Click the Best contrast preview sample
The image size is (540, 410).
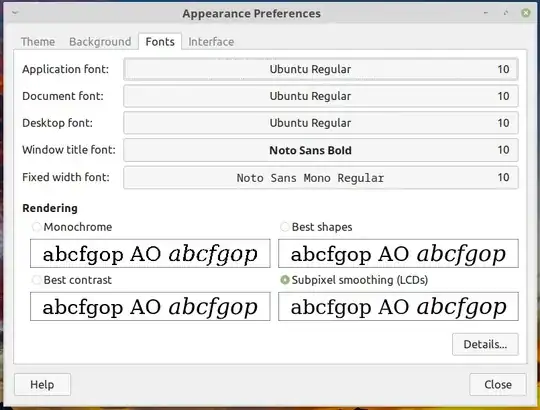pos(150,306)
